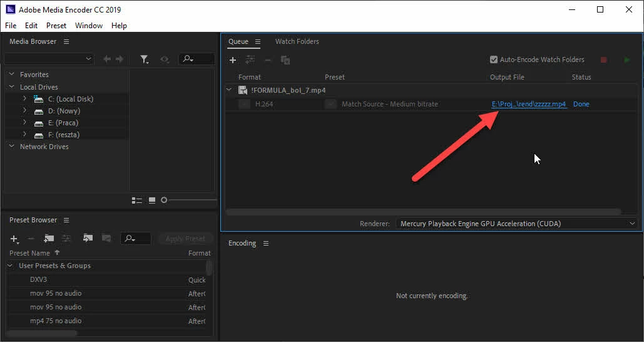Click the Delete Preset minus icon

click(31, 239)
